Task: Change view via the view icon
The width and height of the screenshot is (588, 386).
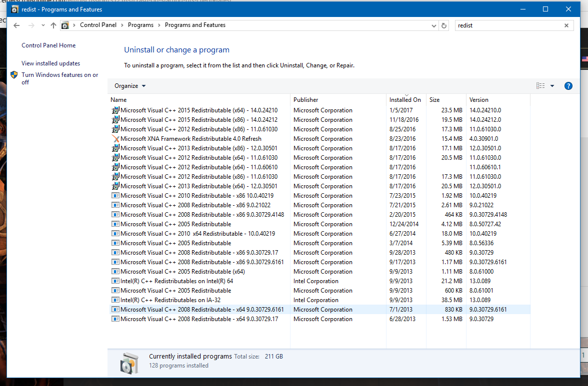Action: point(540,86)
